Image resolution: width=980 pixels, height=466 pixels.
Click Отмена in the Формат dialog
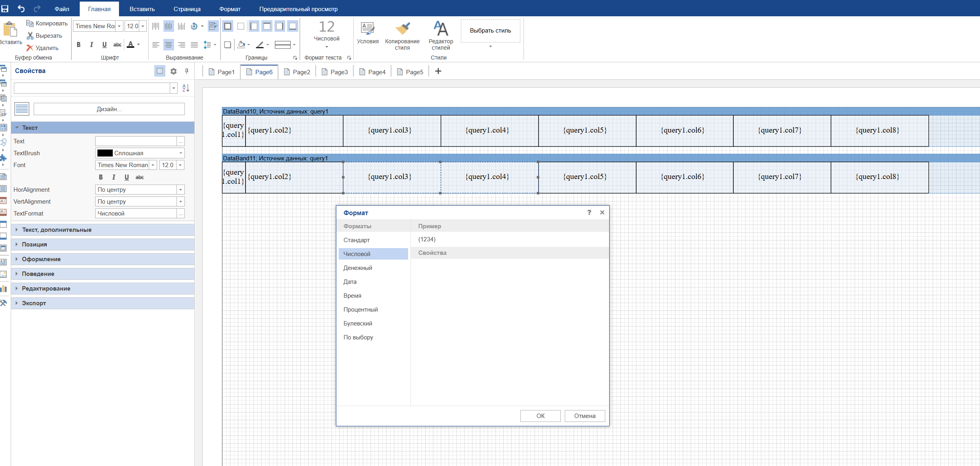click(x=585, y=416)
